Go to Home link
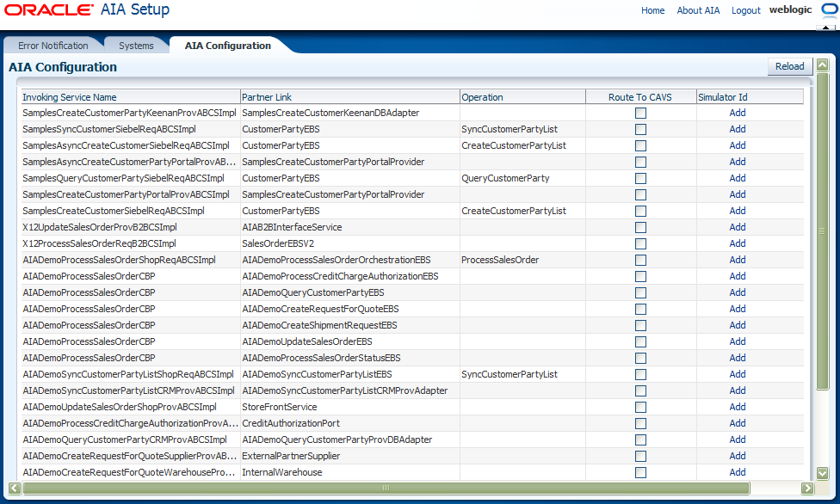This screenshot has height=504, width=840. (652, 10)
